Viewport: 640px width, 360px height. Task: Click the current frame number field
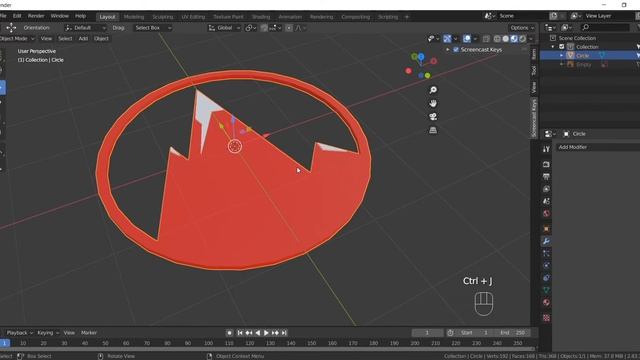427,333
